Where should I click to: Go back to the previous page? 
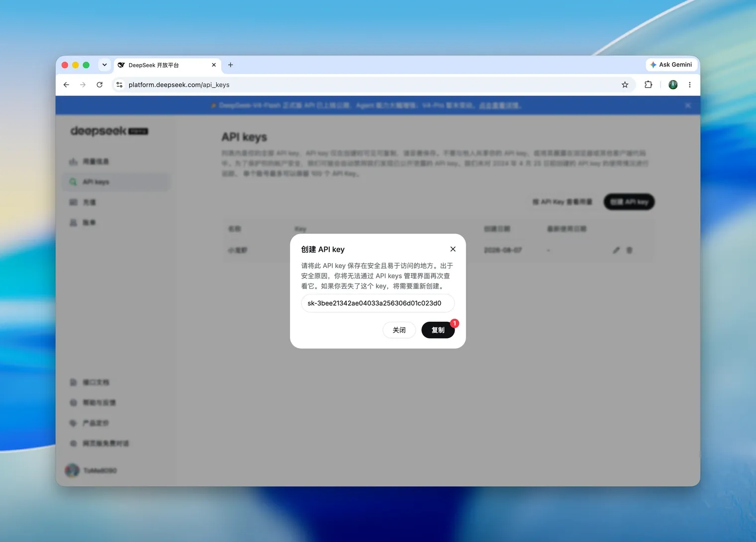pos(66,85)
